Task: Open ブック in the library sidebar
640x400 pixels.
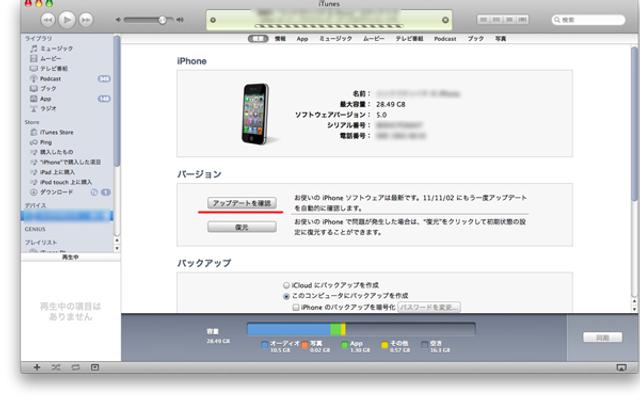Action: [48, 88]
